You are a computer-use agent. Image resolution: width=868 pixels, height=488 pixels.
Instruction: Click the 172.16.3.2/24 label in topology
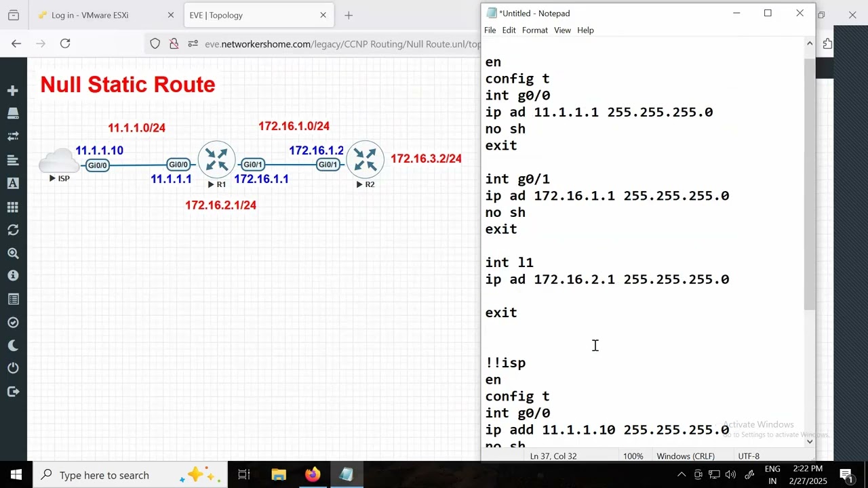[426, 159]
